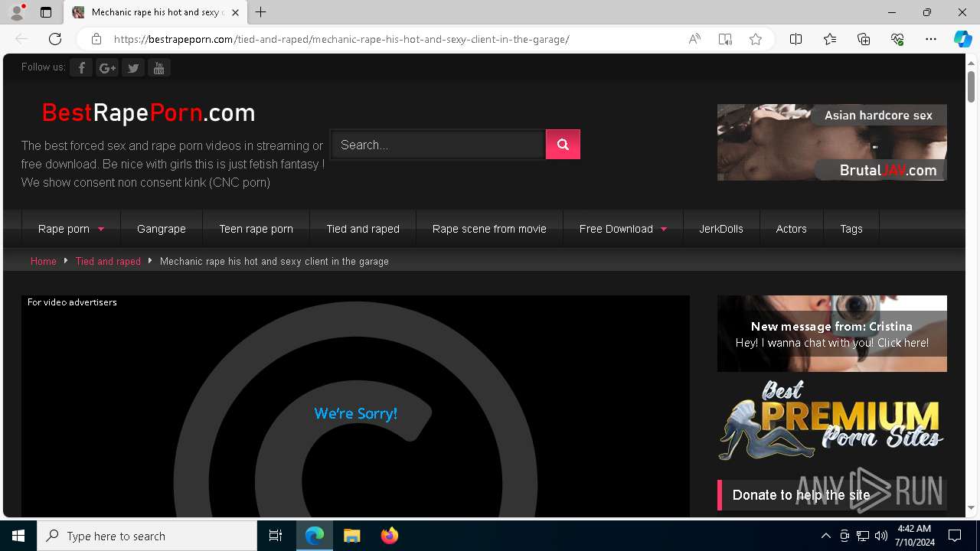Screen dimensions: 980x551
Task: Click the page scrollbar down arrow
Action: point(972,507)
